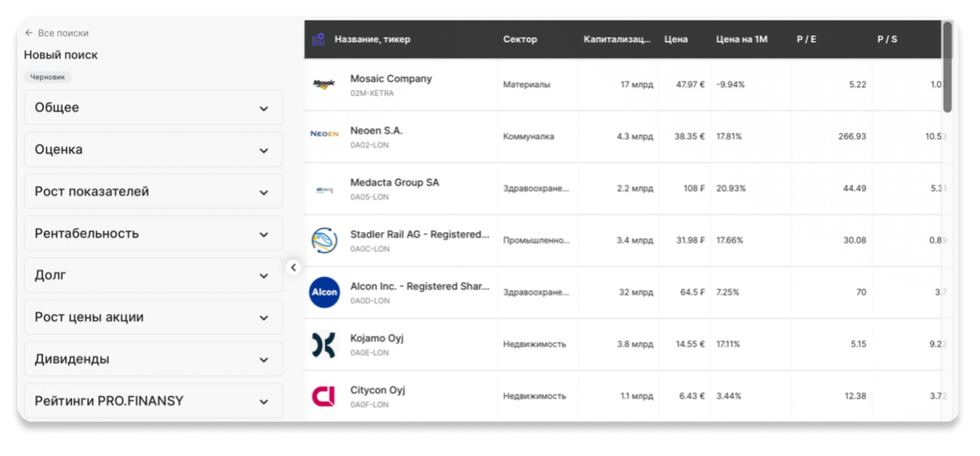980x456 pixels.
Task: Click ticker 02M-XETRA
Action: 372,93
